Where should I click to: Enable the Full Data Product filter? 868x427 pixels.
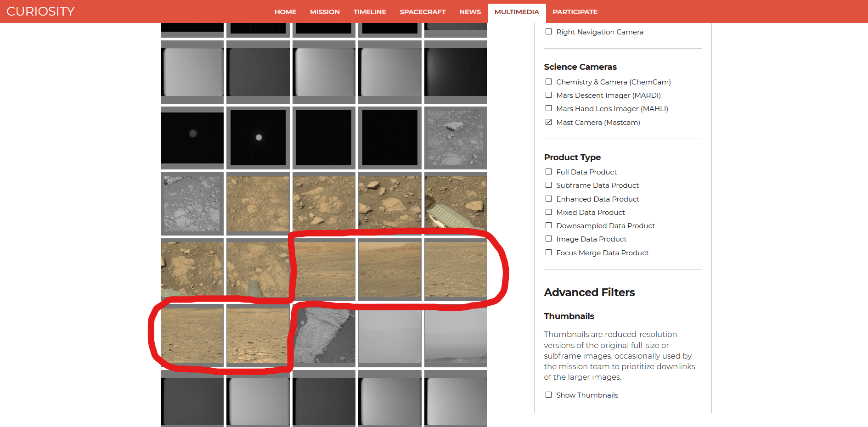pos(549,171)
